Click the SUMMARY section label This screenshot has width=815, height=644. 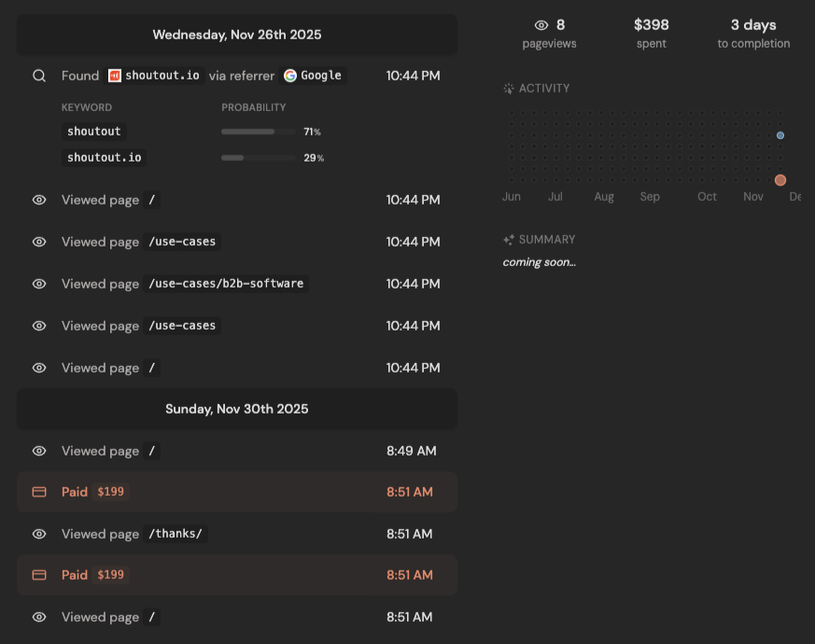547,240
